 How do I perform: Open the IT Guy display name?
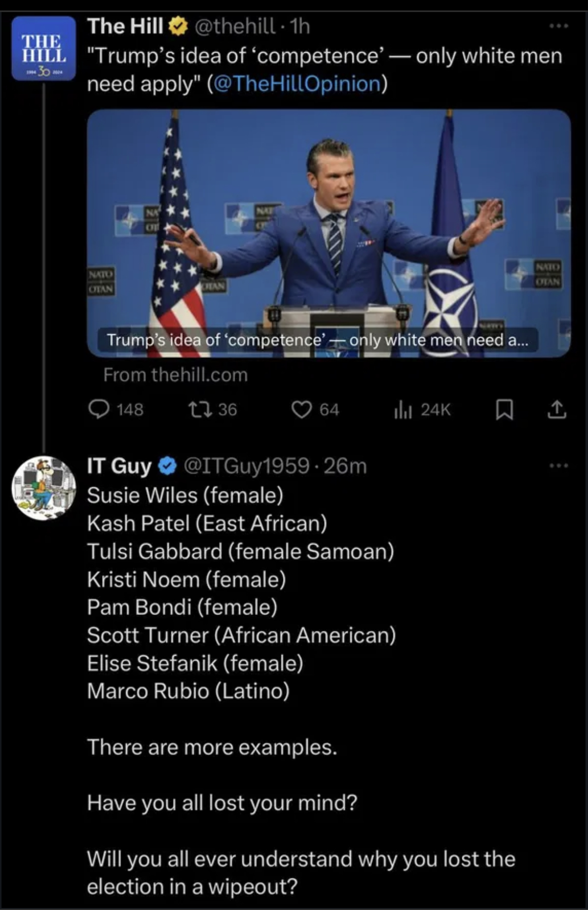click(119, 466)
